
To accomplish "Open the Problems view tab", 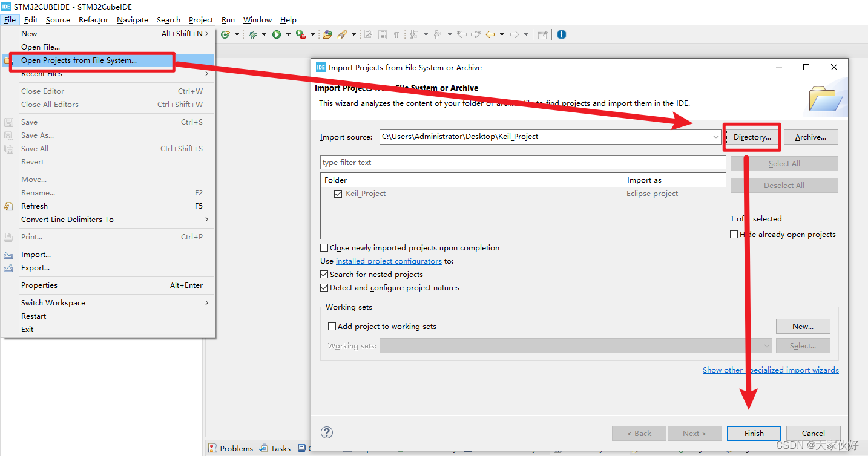I will (231, 448).
